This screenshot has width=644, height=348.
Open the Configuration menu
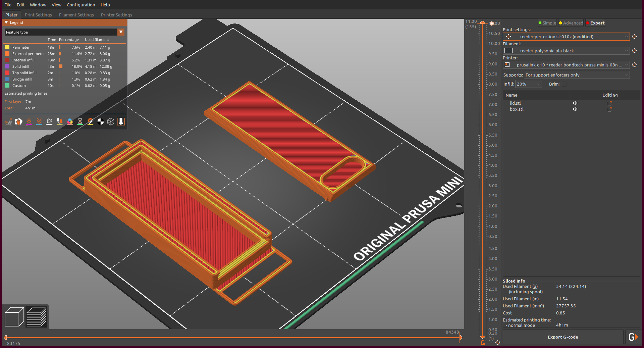coord(81,5)
